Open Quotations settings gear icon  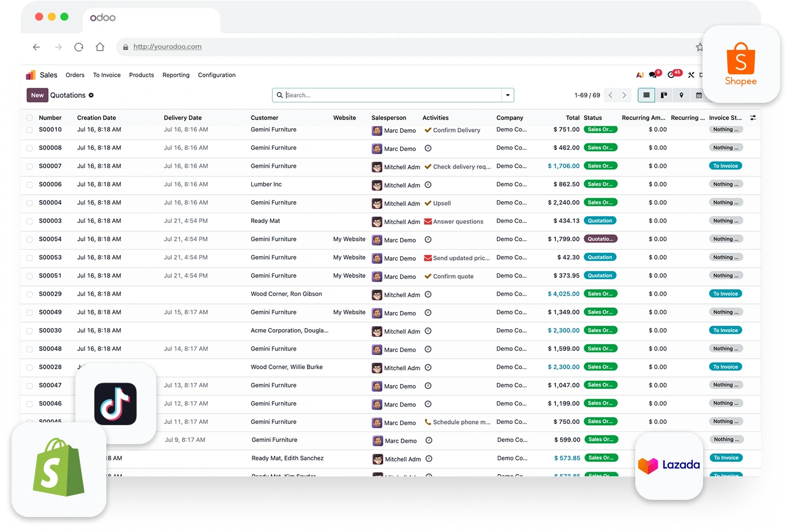click(x=91, y=95)
